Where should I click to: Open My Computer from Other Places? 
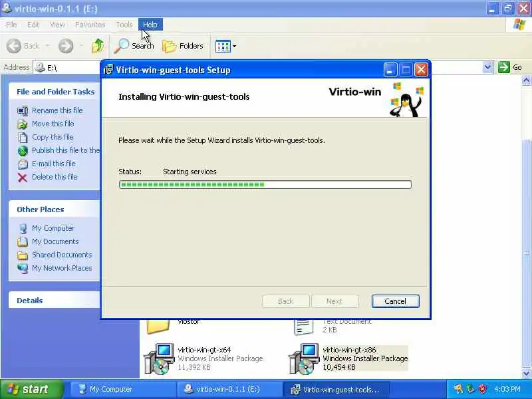point(53,228)
